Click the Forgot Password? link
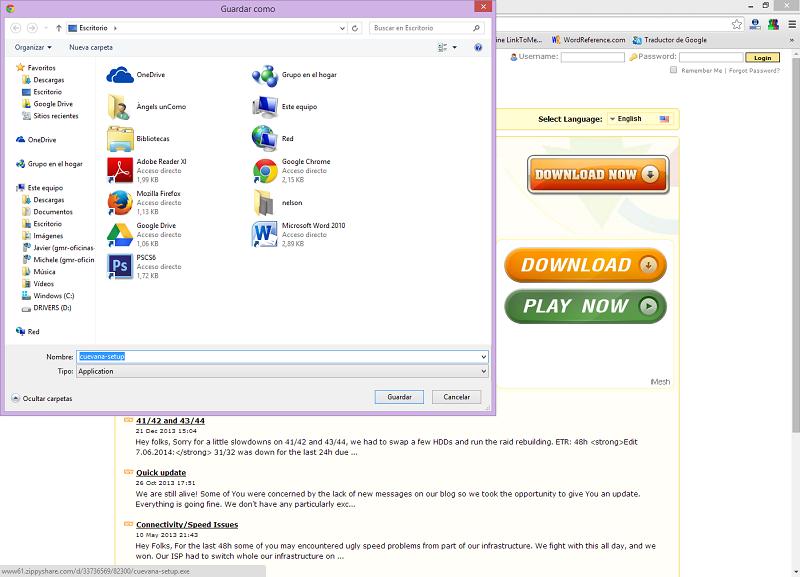800x577 pixels. tap(754, 71)
